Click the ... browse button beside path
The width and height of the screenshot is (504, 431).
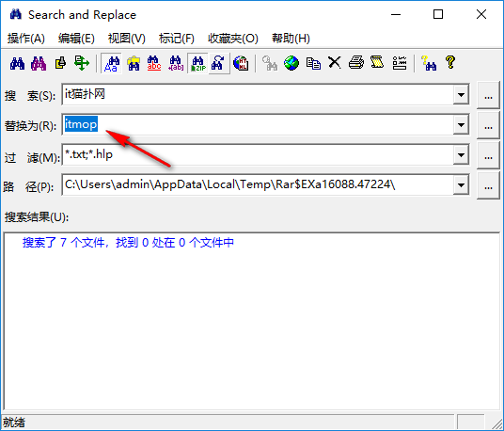coord(488,185)
